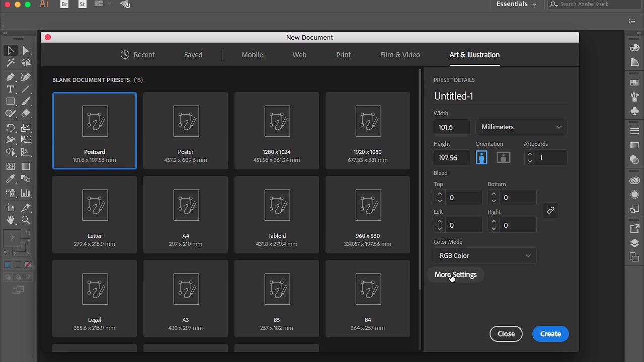Activate the Zoom tool
The width and height of the screenshot is (644, 362).
[26, 220]
